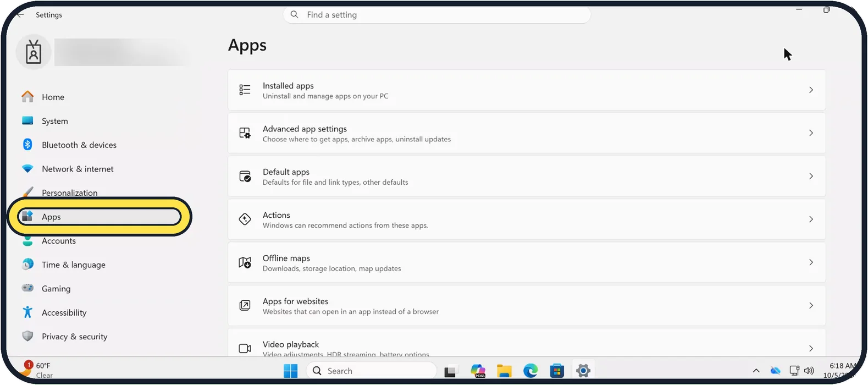This screenshot has width=868, height=385.
Task: Click the search magnifier in Find a setting
Action: [295, 14]
